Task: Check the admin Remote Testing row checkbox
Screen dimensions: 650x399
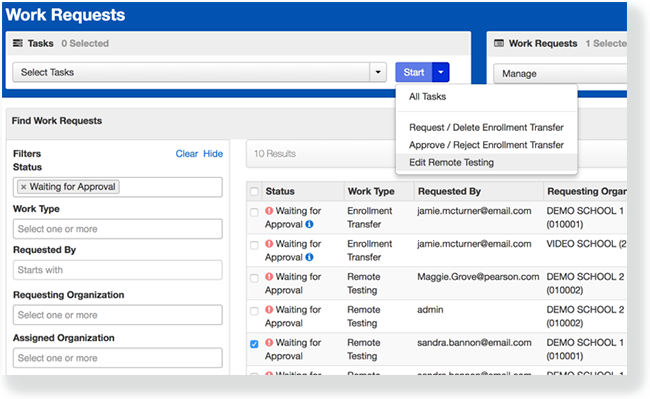Action: pyautogui.click(x=254, y=311)
